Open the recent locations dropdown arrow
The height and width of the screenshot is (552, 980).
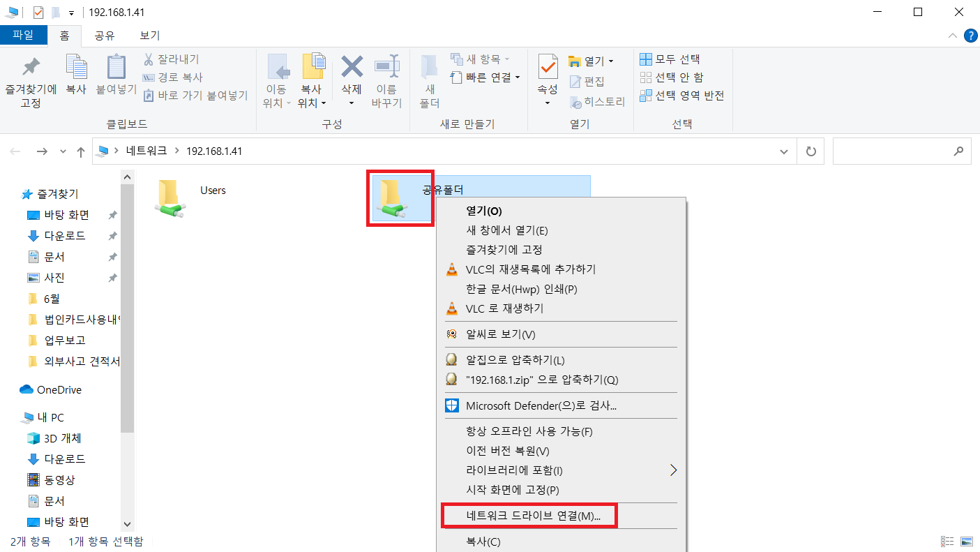(x=63, y=151)
